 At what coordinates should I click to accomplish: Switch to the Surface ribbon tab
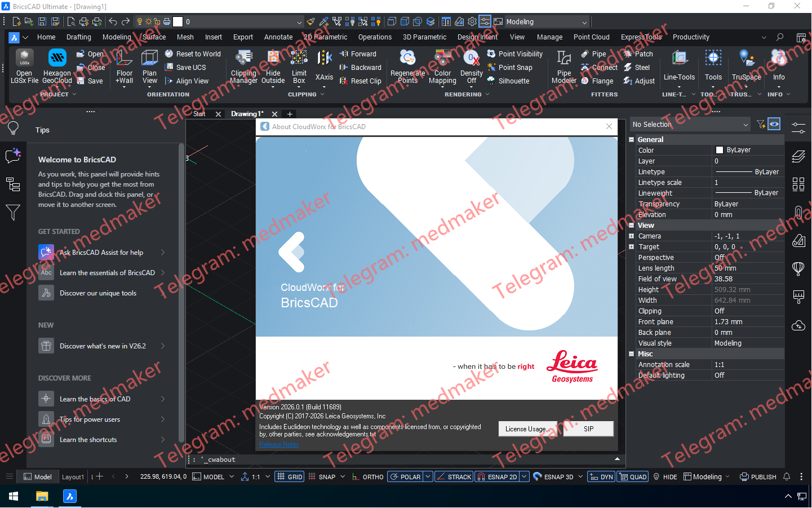tap(154, 37)
